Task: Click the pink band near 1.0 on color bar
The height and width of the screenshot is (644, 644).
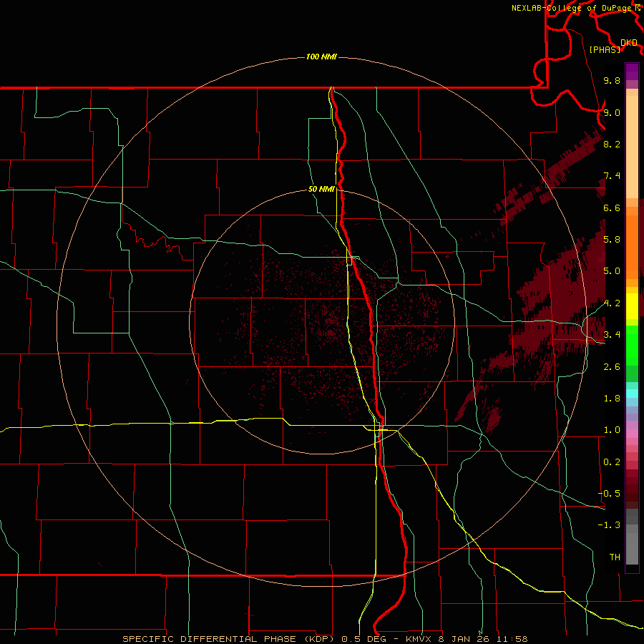Action: click(632, 434)
